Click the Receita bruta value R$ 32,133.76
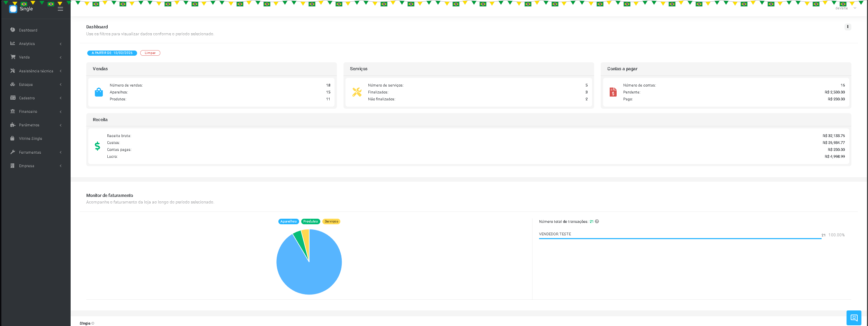Screen dimensions: 868x326 pyautogui.click(x=834, y=136)
